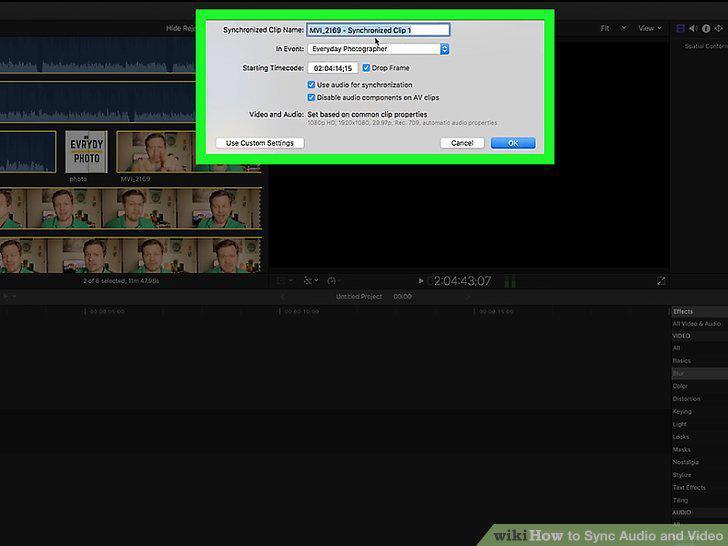Open the Fit zoom dropdown in viewer
728x546 pixels.
(x=613, y=28)
